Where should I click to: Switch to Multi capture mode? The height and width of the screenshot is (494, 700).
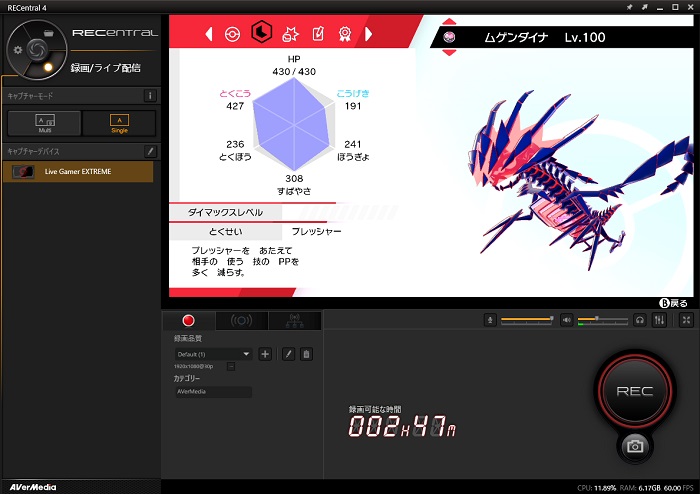[45, 123]
